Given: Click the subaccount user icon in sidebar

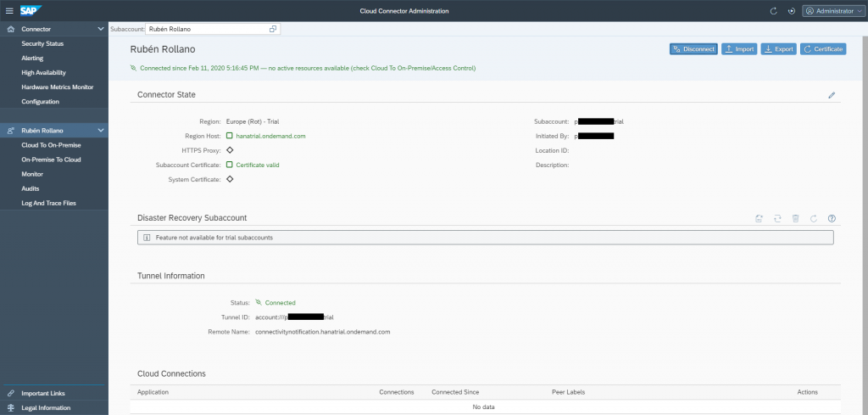Looking at the screenshot, I should (10, 131).
